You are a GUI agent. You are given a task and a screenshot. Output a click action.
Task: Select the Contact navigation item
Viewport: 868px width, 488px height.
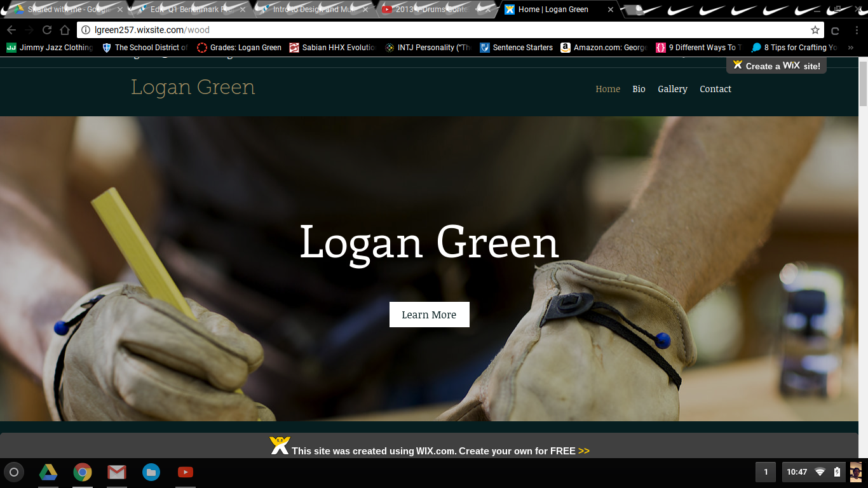715,89
